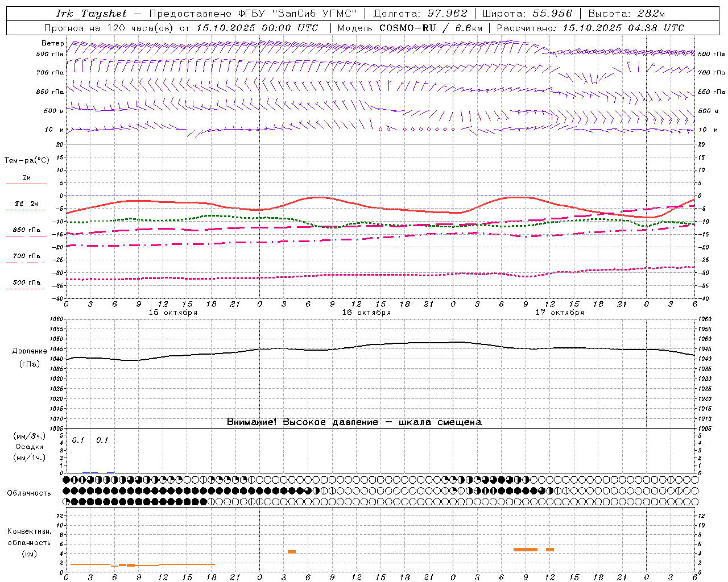Screen dimensions: 728x582
Task: Click the elevation text 'Высота: 282м'
Action: point(627,14)
